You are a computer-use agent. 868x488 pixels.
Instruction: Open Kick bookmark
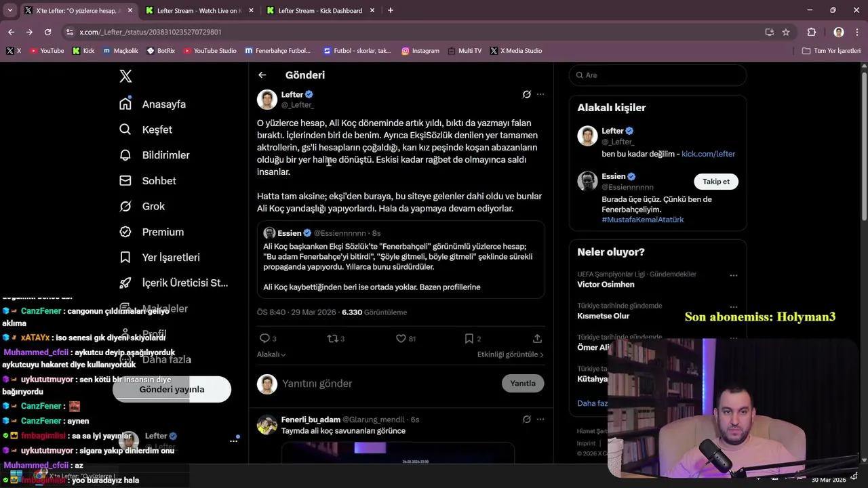pyautogui.click(x=83, y=51)
